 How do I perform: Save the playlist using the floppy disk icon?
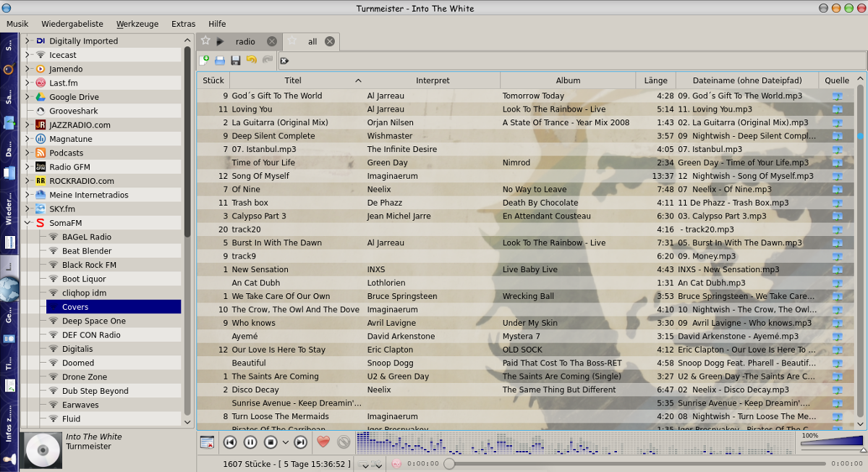236,61
